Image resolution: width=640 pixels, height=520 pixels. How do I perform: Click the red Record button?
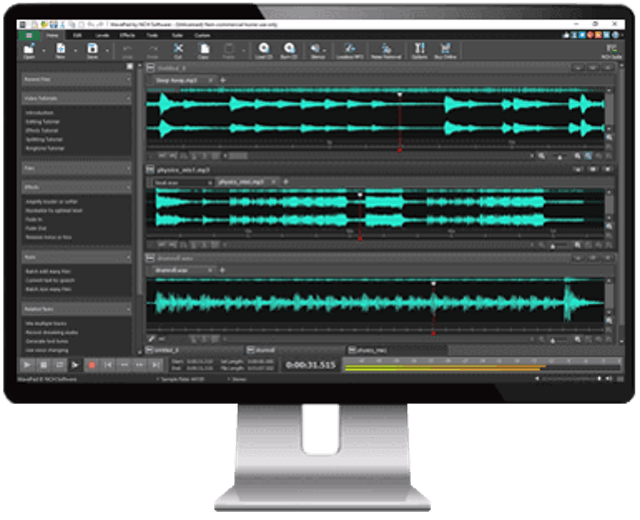pos(92,365)
